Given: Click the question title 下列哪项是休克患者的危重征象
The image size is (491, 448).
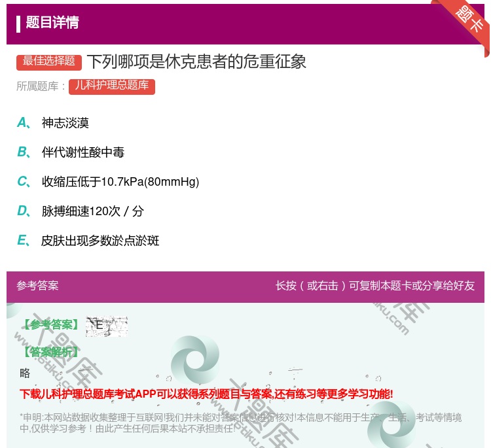Looking at the screenshot, I should click(x=196, y=61).
